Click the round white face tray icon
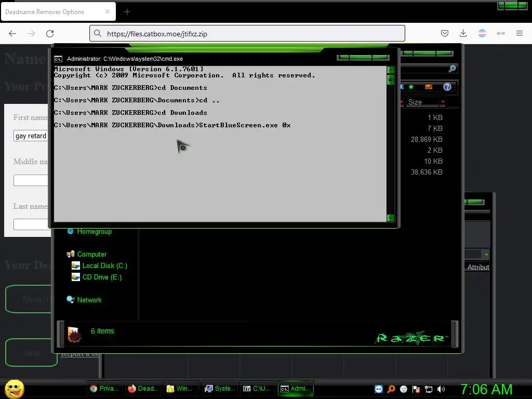The width and height of the screenshot is (532, 399). point(403,389)
